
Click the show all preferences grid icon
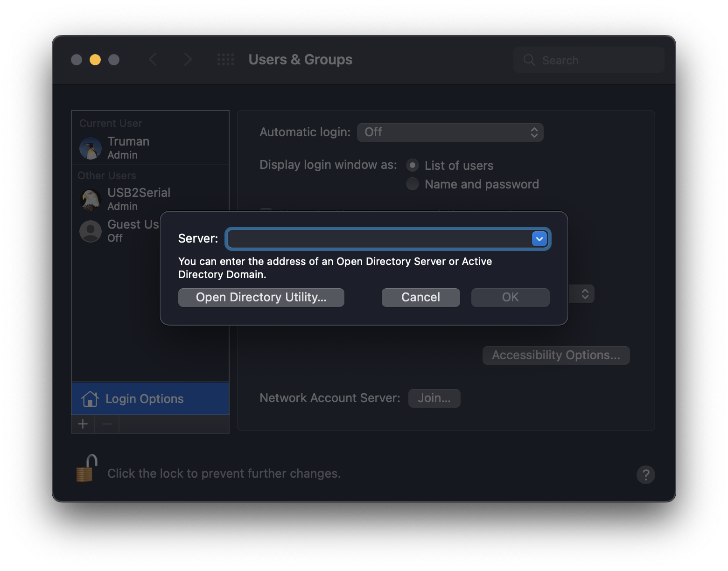click(x=226, y=60)
